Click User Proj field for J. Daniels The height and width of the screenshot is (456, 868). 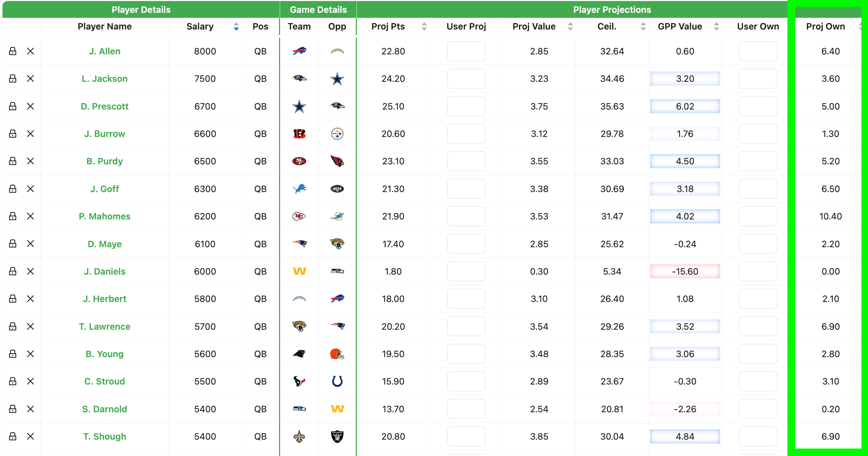coord(466,271)
